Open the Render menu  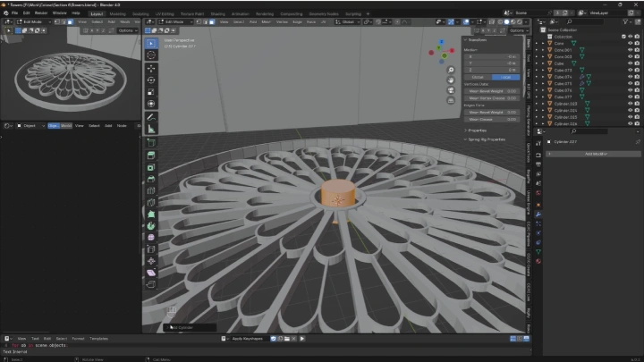(x=40, y=13)
